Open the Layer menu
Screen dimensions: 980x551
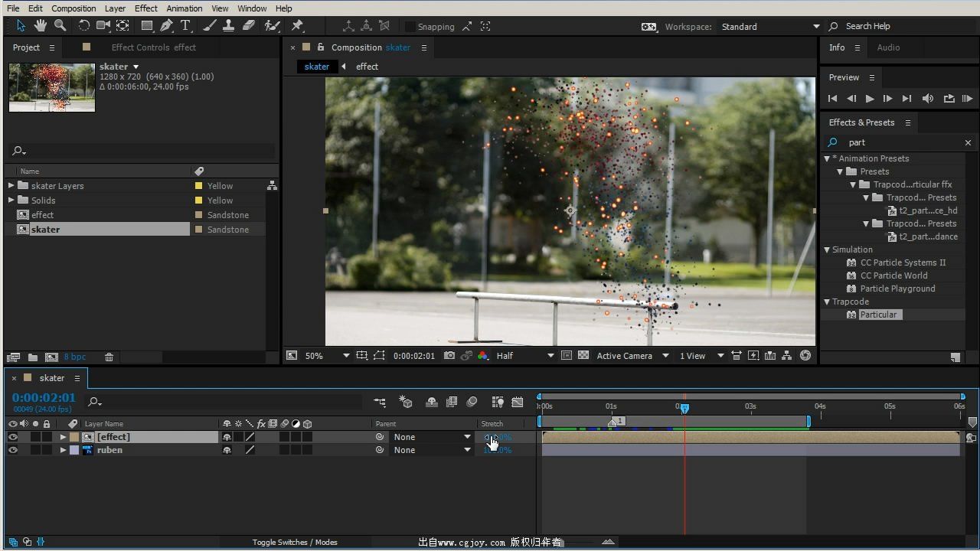[x=115, y=8]
